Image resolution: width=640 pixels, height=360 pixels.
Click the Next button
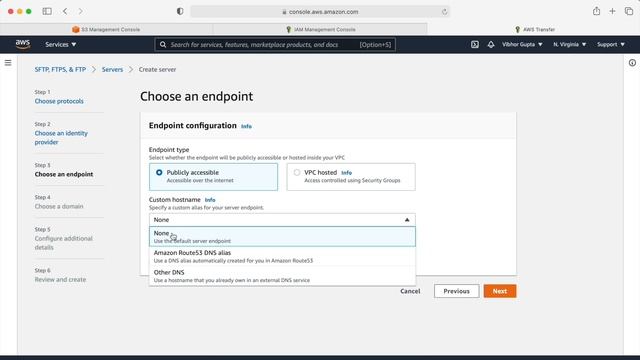pyautogui.click(x=500, y=291)
